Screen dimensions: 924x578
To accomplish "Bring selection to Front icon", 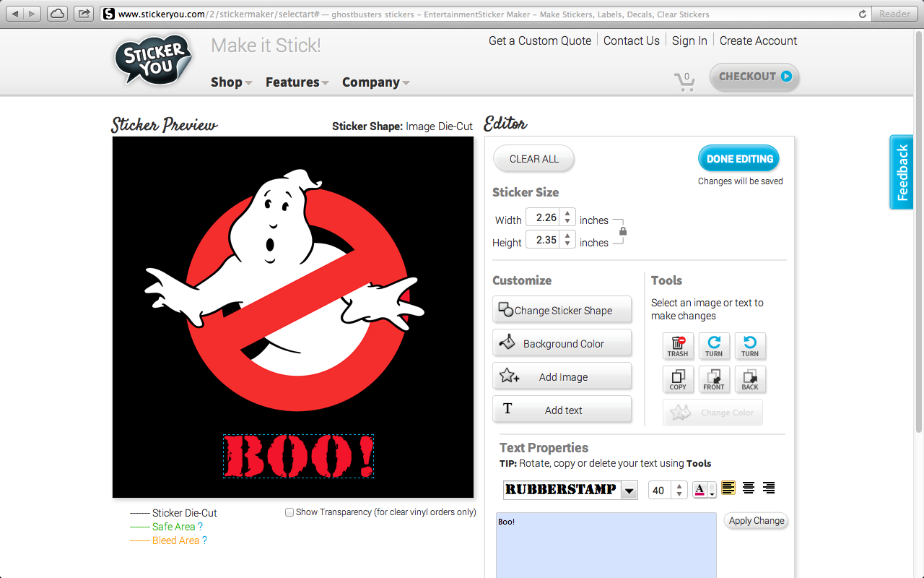I will coord(714,379).
